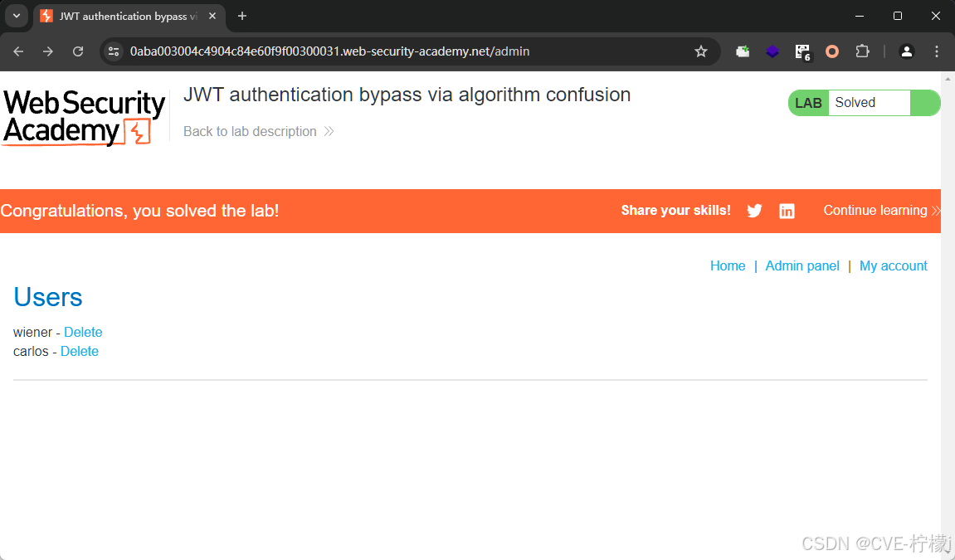
Task: Go Back to lab description link
Action: tap(259, 131)
